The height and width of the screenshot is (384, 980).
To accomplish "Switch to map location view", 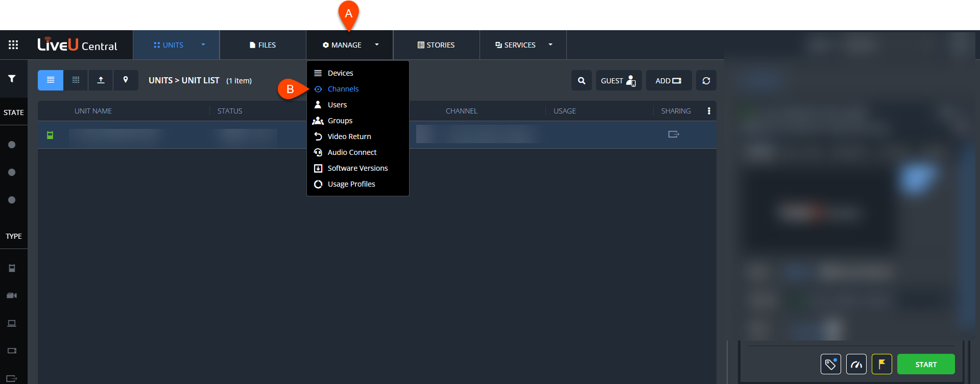I will tap(126, 80).
